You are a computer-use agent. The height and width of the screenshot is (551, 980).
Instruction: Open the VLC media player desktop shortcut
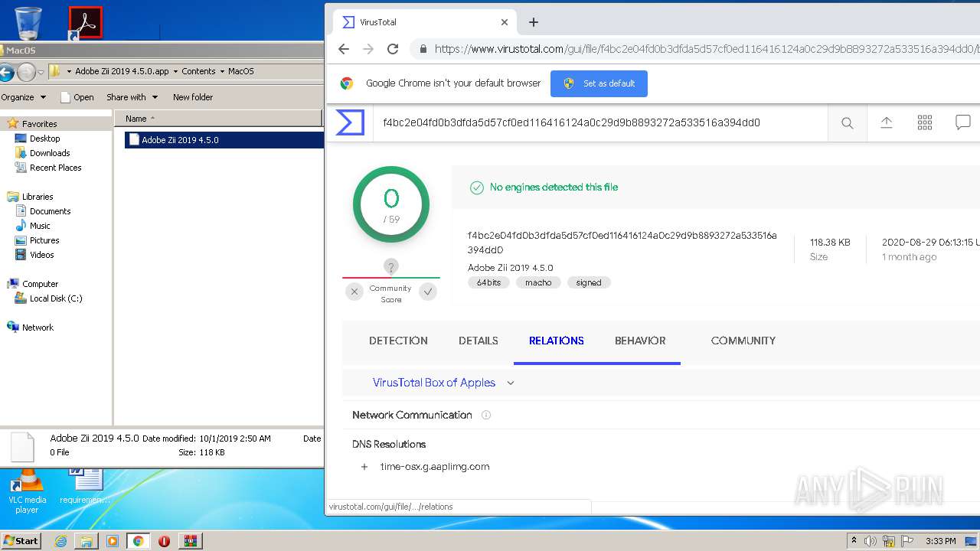point(27,492)
